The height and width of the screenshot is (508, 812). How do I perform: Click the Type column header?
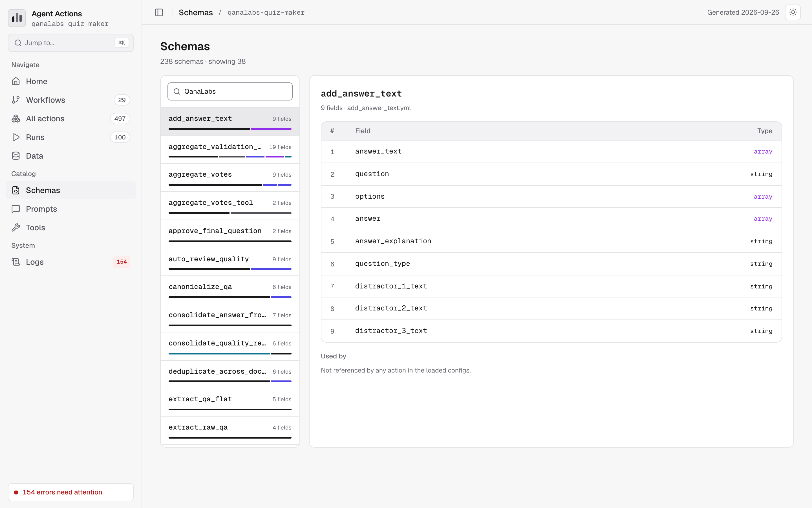pos(764,131)
